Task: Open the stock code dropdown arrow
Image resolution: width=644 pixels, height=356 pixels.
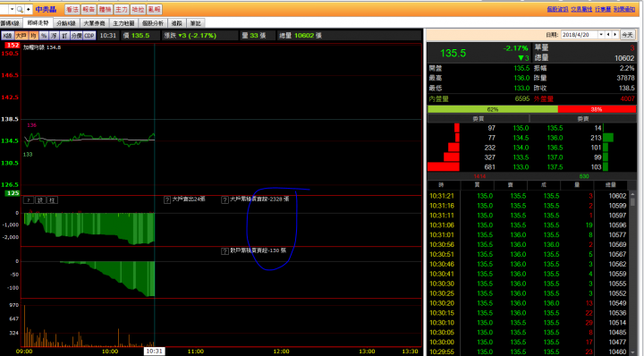Action: [12, 9]
